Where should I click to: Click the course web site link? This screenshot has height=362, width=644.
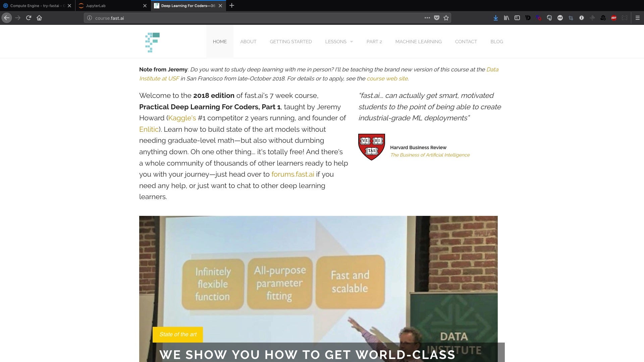[x=387, y=78]
